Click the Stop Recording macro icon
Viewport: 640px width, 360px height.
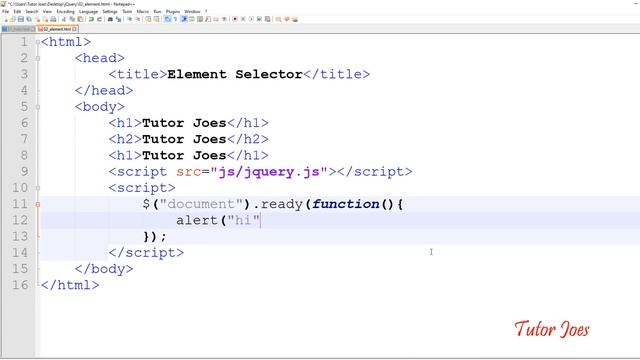243,19
